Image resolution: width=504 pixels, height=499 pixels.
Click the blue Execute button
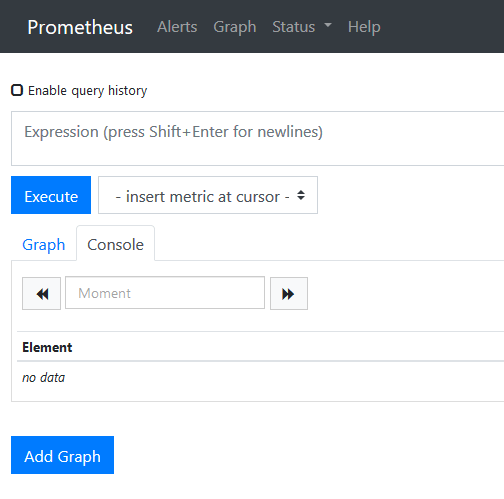(x=51, y=195)
